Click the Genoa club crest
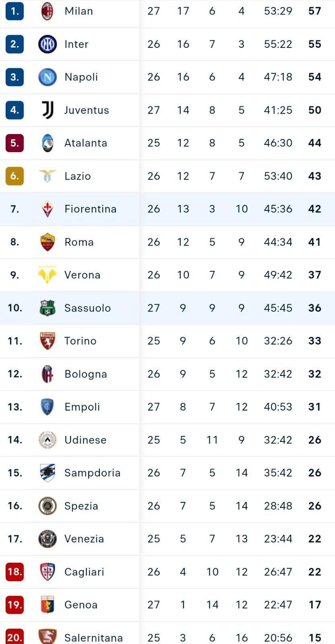335x644 pixels. coord(47,605)
